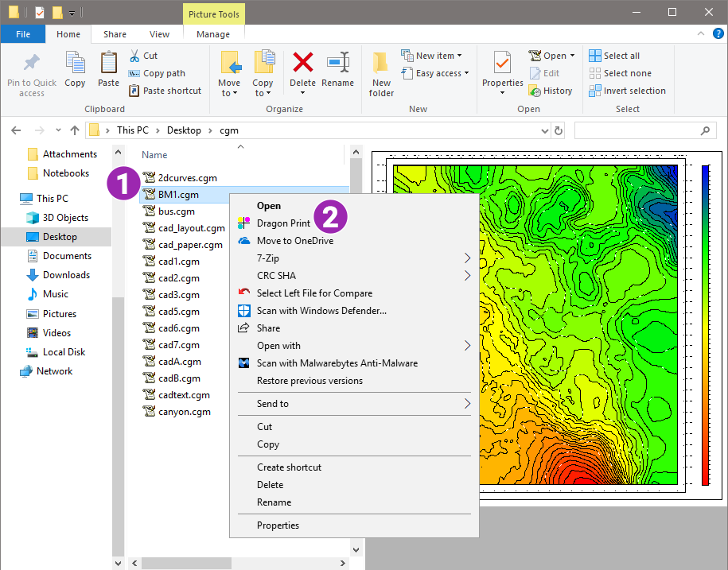The image size is (728, 570).
Task: Click the Back navigation arrow
Action: [x=16, y=130]
